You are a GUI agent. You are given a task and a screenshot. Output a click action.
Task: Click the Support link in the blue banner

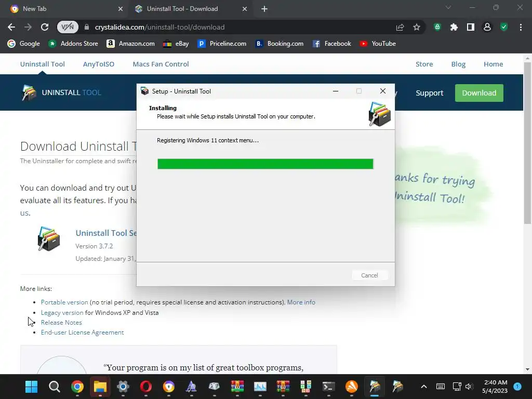(x=430, y=93)
